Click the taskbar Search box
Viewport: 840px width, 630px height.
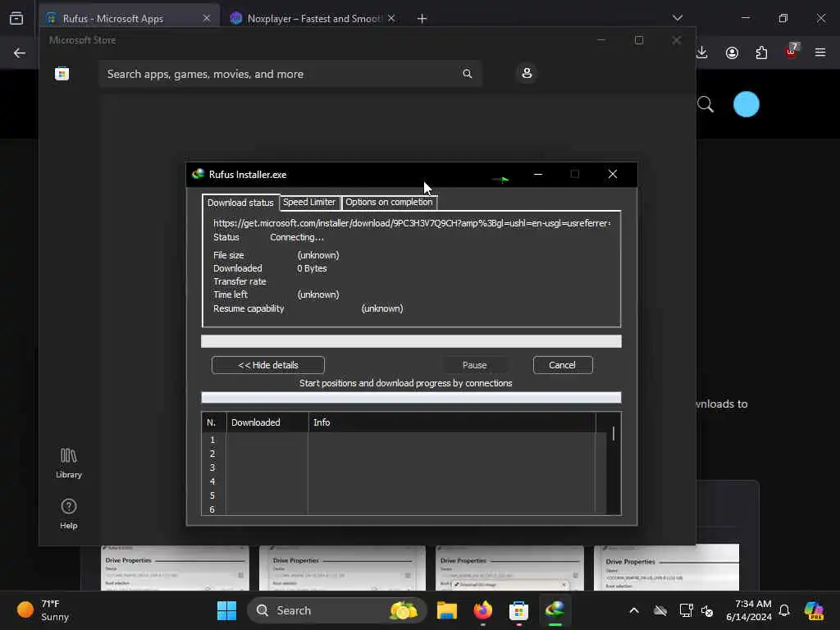(336, 610)
